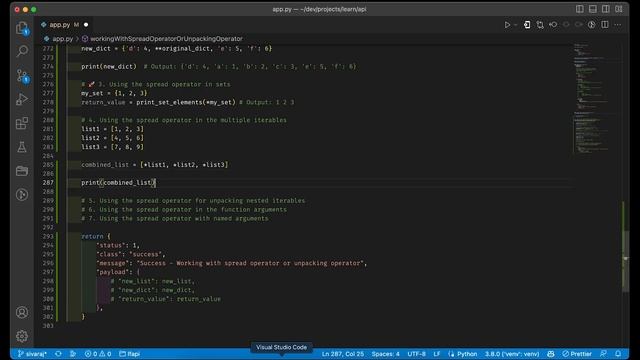
Task: Click the commented "new_list" line 298
Action: tap(153, 281)
